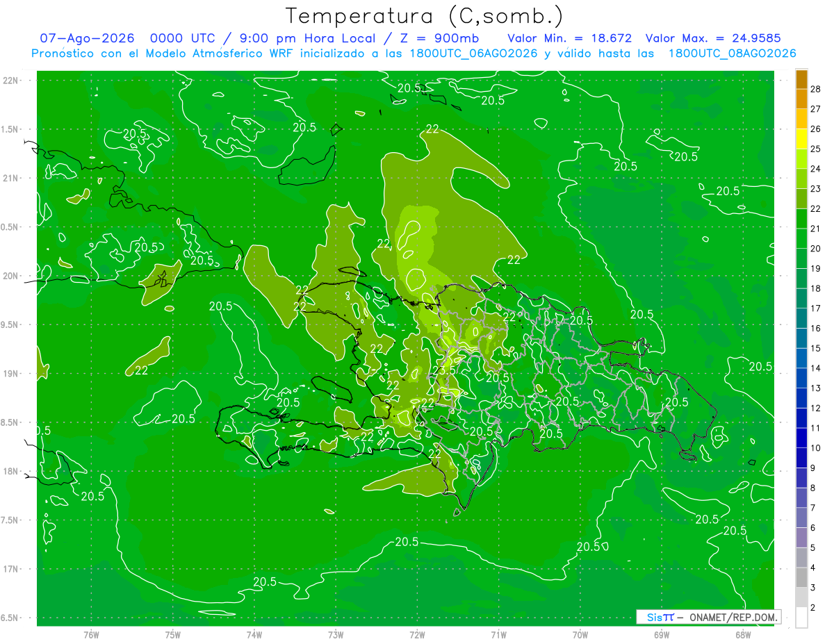This screenshot has height=644, width=834.
Task: Click the color scale label "5"
Action: [813, 547]
